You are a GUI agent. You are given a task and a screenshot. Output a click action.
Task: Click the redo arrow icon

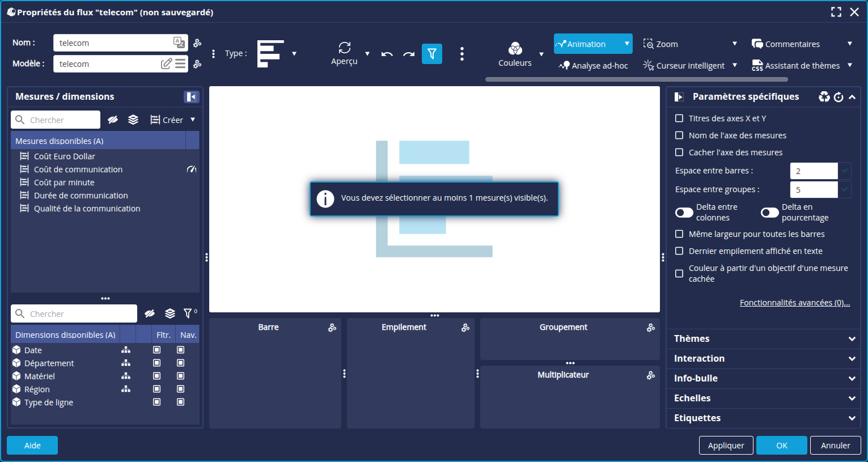point(409,54)
